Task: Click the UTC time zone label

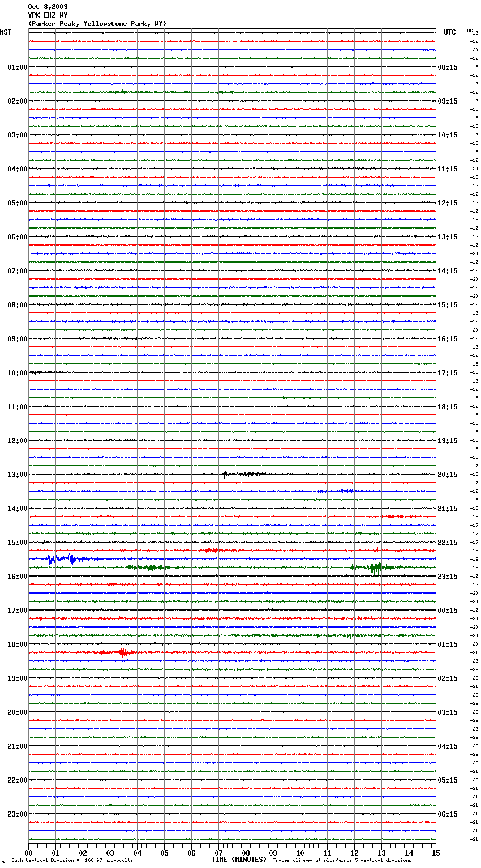Action: point(450,32)
